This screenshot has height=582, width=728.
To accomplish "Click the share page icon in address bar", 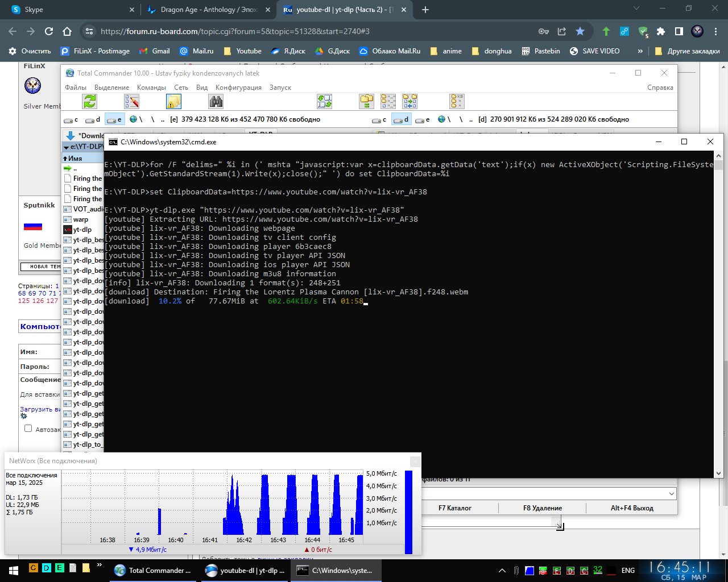I will [x=562, y=31].
